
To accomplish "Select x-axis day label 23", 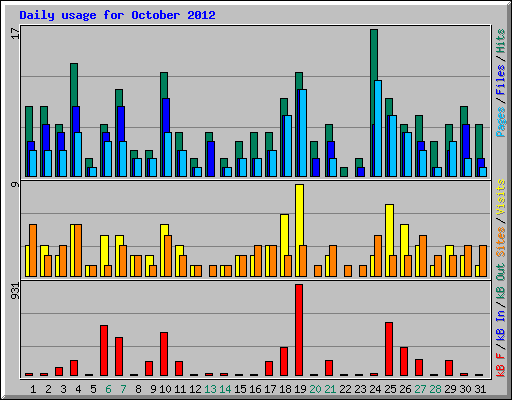I will [360, 389].
